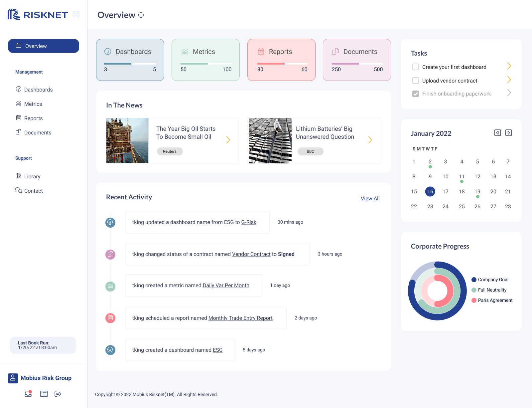Click the log out icon at bottom left
Screen dimensions: 532x408
(x=58, y=394)
